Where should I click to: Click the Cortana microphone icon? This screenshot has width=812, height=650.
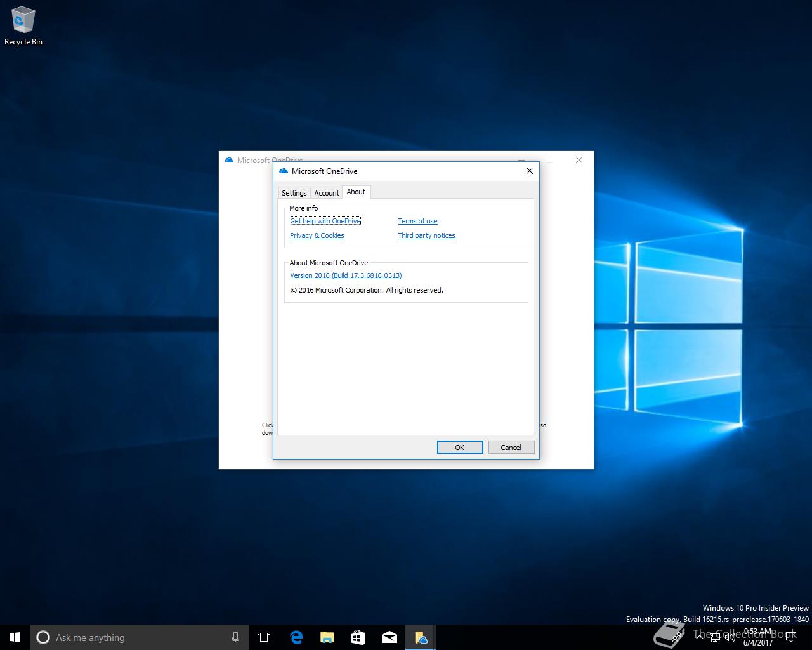[x=235, y=637]
